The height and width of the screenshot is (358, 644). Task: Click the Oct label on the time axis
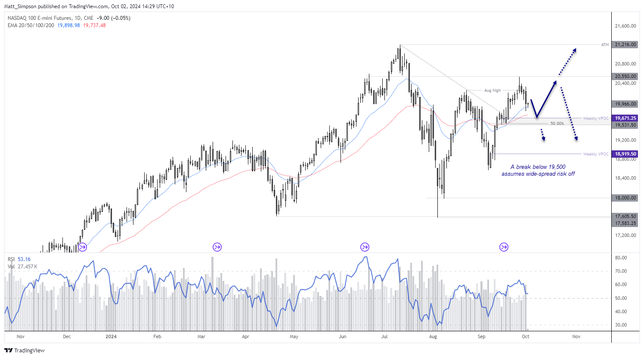pos(526,336)
